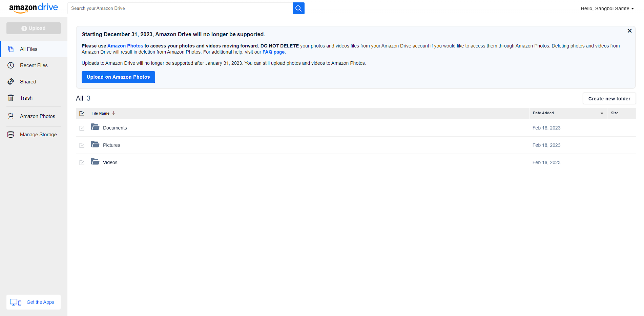
Task: Toggle the select-all checkbox in header
Action: click(82, 114)
